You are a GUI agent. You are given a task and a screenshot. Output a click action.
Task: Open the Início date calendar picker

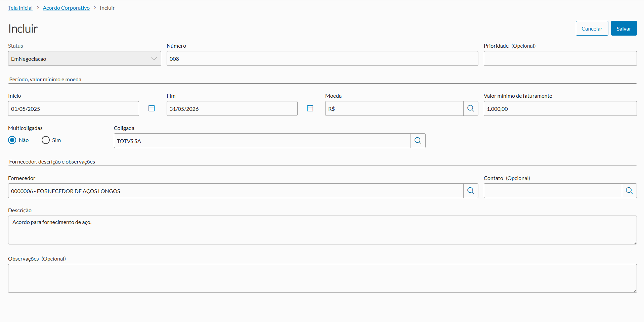click(x=152, y=108)
